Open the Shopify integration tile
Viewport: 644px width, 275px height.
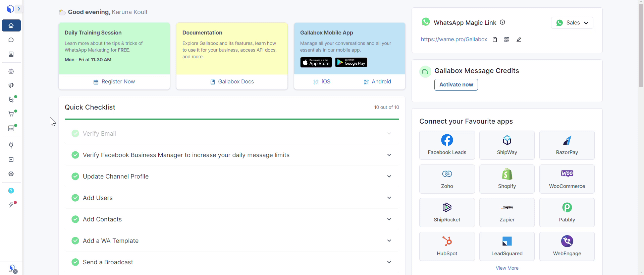pos(507,179)
